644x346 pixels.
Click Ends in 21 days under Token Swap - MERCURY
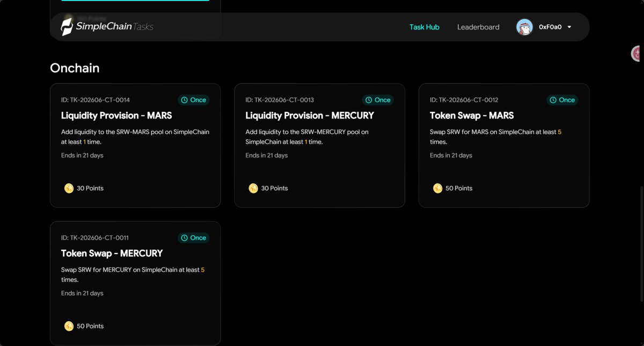[82, 293]
